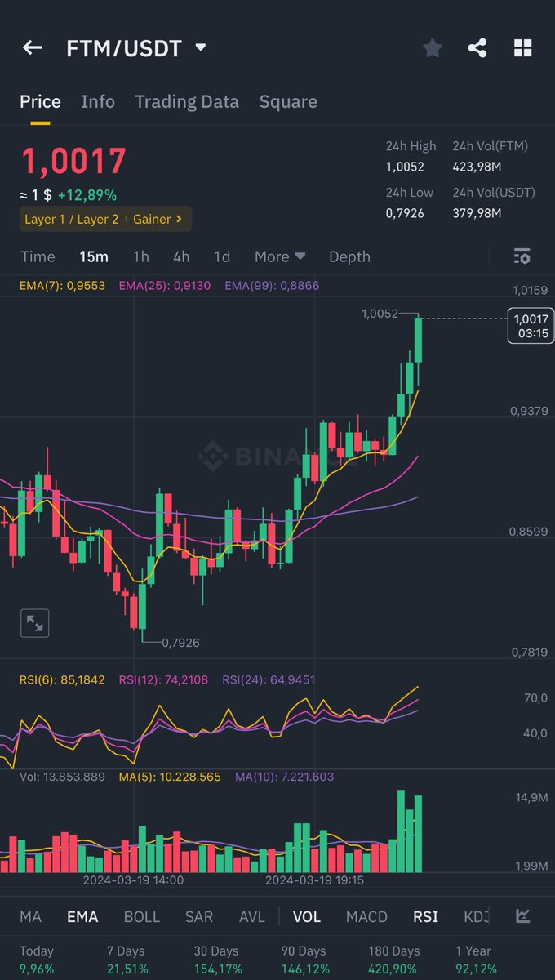The height and width of the screenshot is (980, 555).
Task: Open the Depth chart view
Action: click(349, 256)
